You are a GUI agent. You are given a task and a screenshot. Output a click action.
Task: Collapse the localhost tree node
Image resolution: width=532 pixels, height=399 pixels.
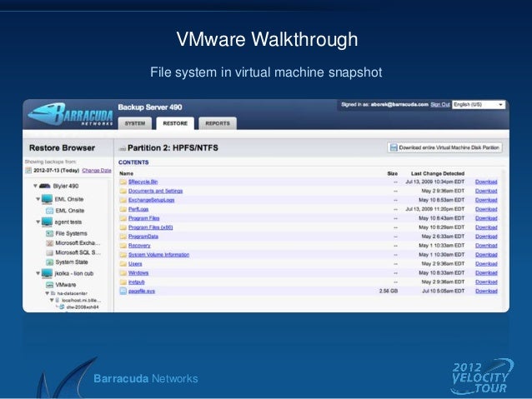52,300
